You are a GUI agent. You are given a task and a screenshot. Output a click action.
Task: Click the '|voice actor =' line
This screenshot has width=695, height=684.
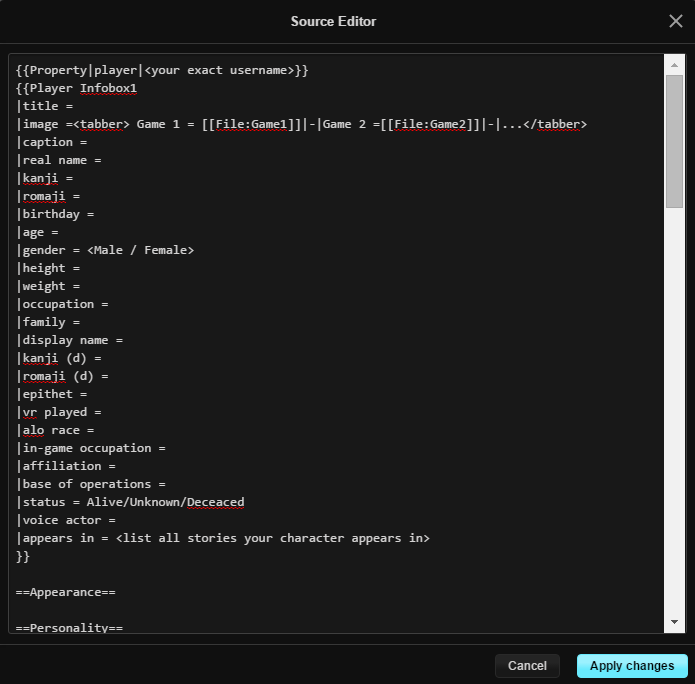(x=66, y=520)
